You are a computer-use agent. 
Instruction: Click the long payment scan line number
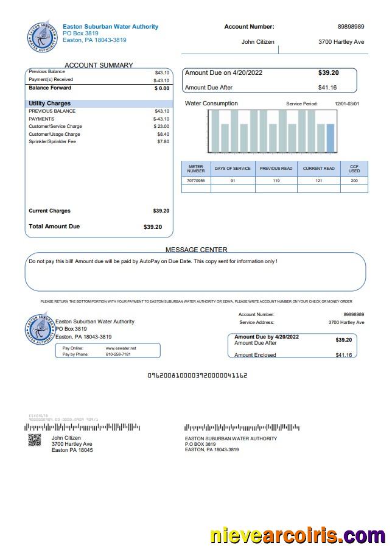coord(197,376)
